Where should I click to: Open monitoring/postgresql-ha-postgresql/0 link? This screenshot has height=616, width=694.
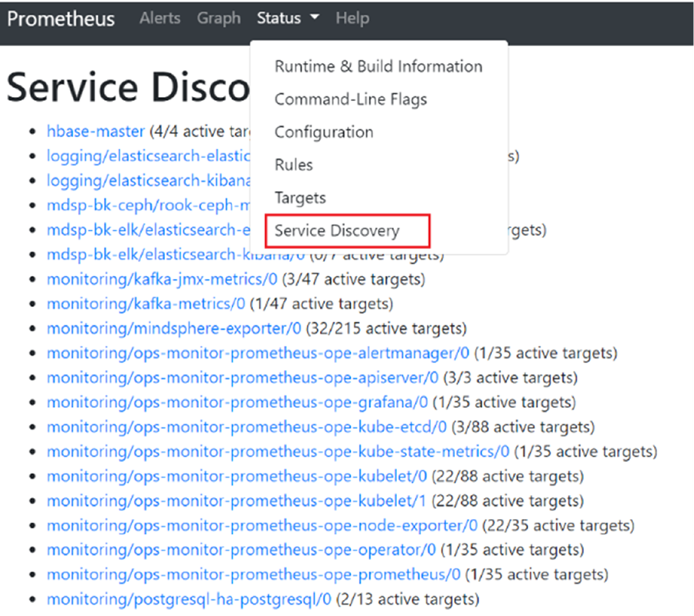point(189,600)
